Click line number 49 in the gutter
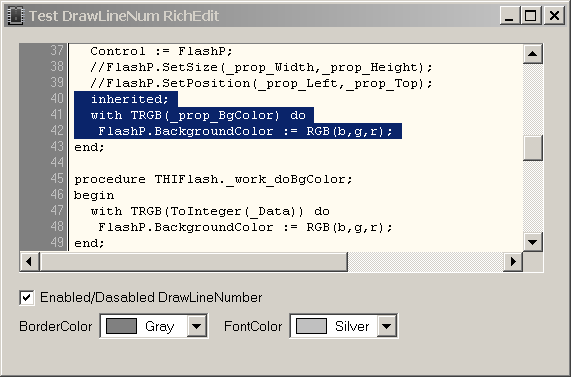 [x=57, y=242]
